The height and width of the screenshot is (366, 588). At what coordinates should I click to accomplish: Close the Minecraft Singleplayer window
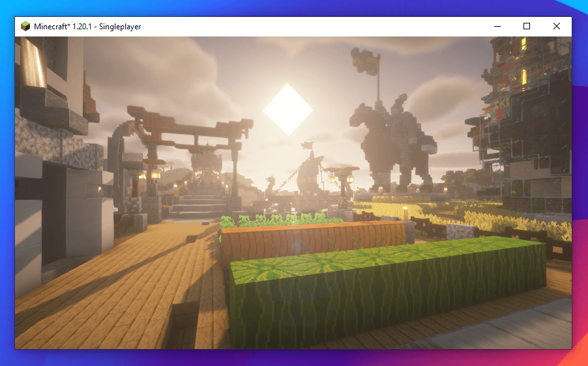click(557, 26)
